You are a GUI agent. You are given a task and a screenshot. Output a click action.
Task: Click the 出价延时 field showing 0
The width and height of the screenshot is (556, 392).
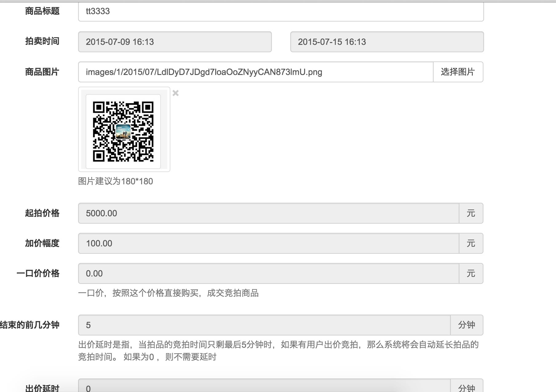tap(264, 386)
